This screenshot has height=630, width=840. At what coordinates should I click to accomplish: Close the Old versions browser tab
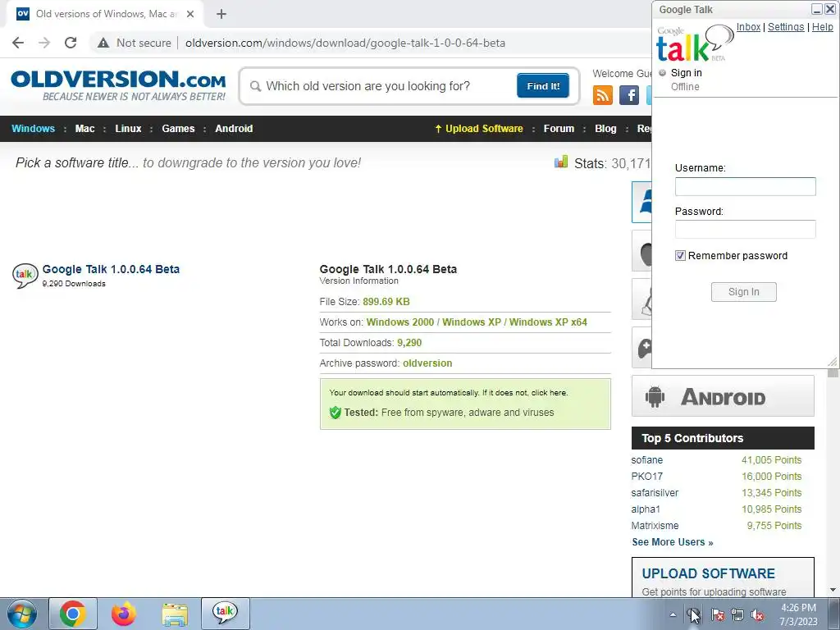(190, 14)
